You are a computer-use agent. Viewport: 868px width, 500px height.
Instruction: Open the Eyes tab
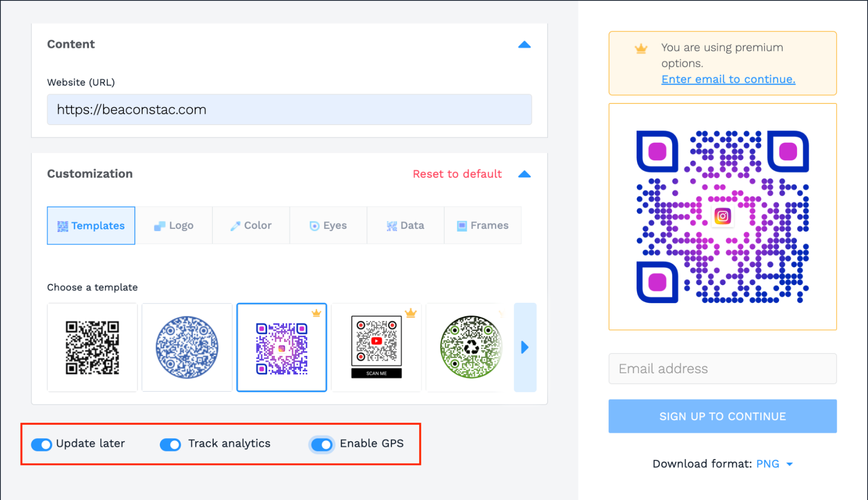coord(328,225)
